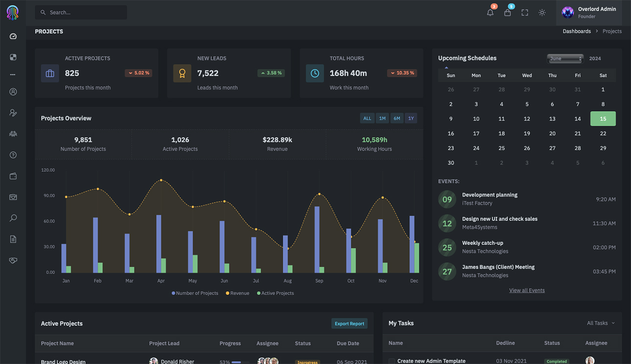Click the Export Report button
631x364 pixels.
[x=349, y=323]
